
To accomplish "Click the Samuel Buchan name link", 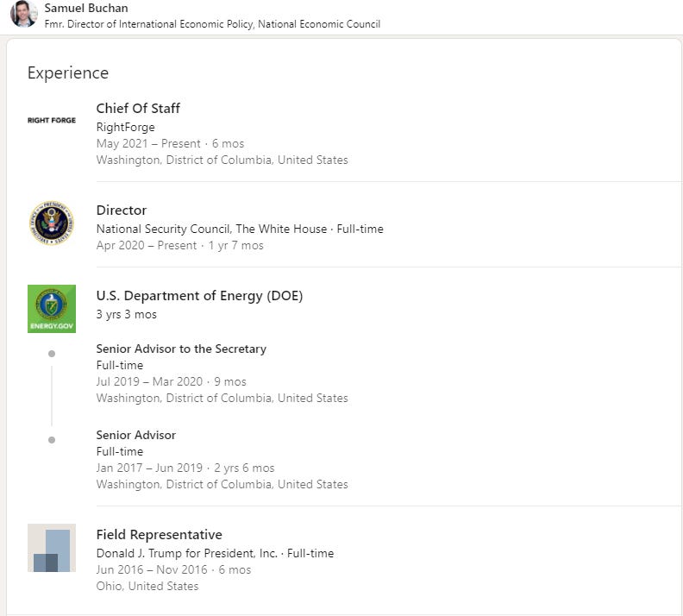I will point(86,9).
